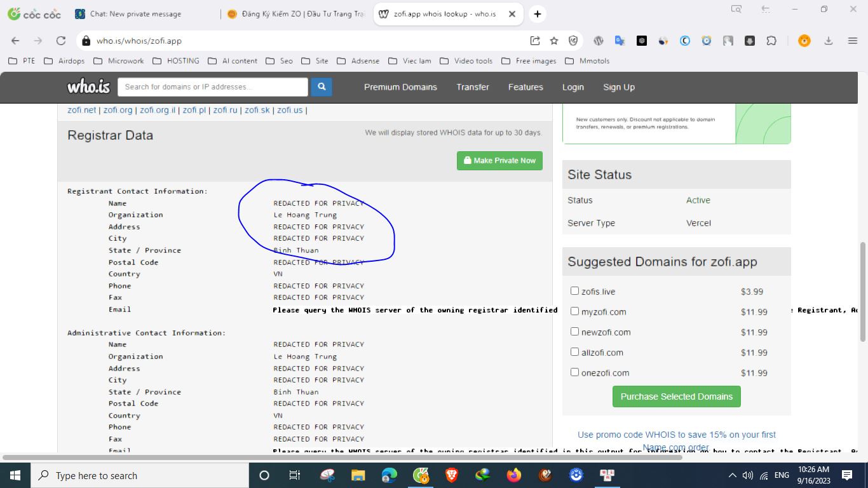Open the shield protection icon in address bar
The height and width of the screenshot is (488, 868).
pos(573,41)
